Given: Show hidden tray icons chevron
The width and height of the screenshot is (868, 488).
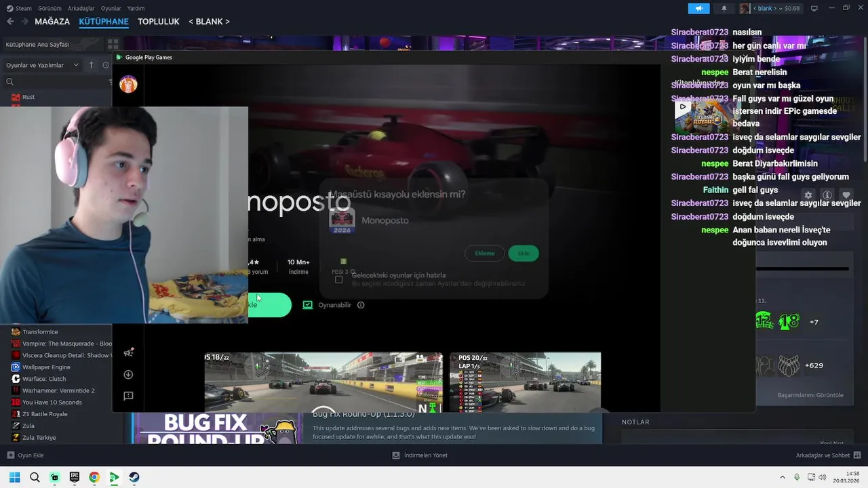Looking at the screenshot, I should pyautogui.click(x=783, y=477).
